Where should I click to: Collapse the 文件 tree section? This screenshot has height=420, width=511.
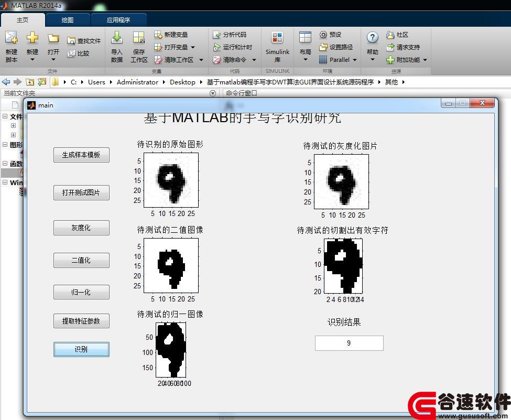[x=5, y=116]
